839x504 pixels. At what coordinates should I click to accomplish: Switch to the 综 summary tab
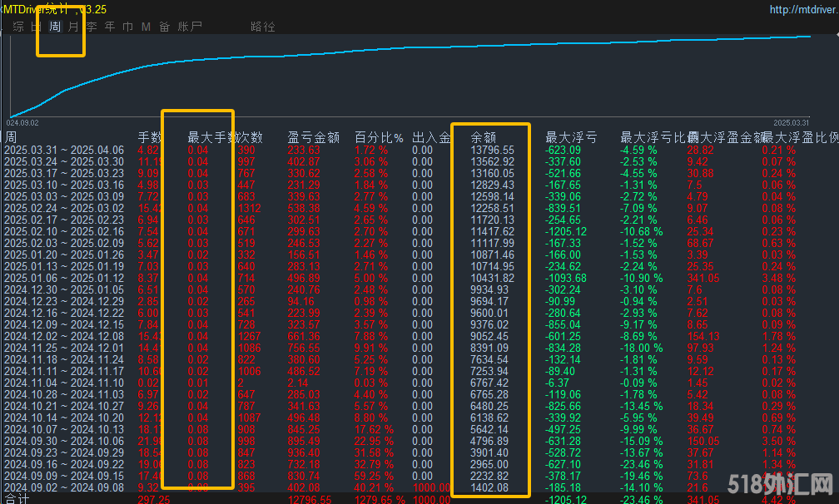pos(18,26)
